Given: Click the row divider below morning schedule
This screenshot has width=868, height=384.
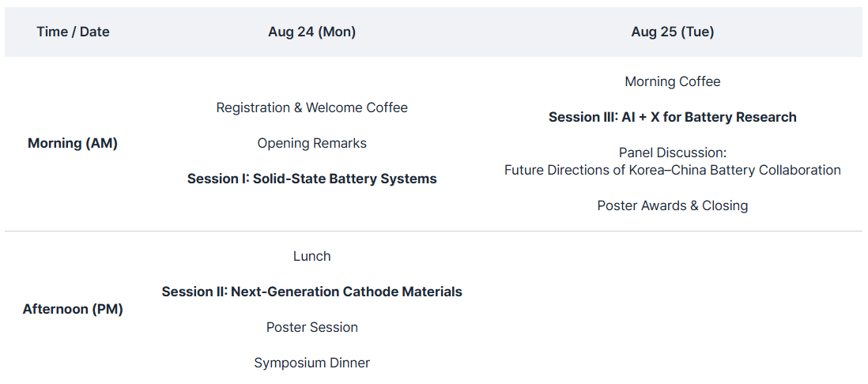Looking at the screenshot, I should tap(433, 232).
